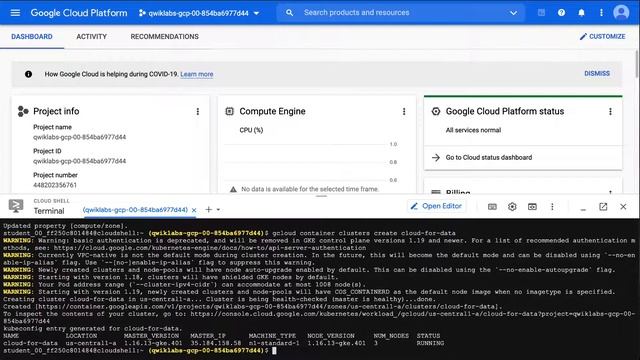Open the project selector dropdown

(x=199, y=13)
